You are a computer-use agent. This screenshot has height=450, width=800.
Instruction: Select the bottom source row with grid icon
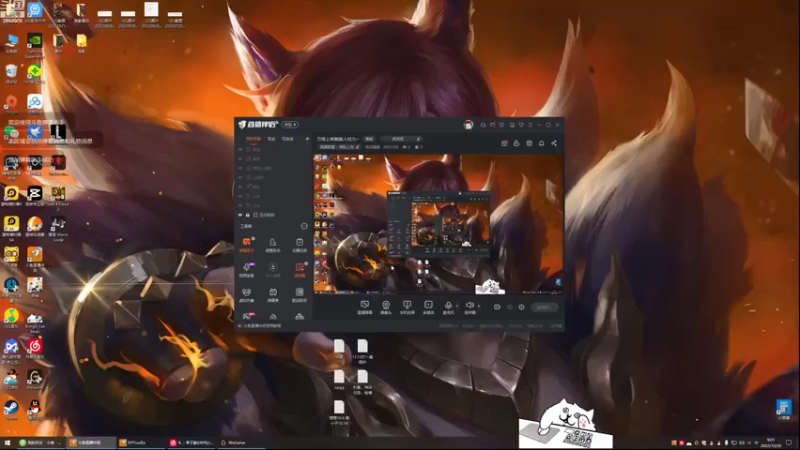pos(273,215)
